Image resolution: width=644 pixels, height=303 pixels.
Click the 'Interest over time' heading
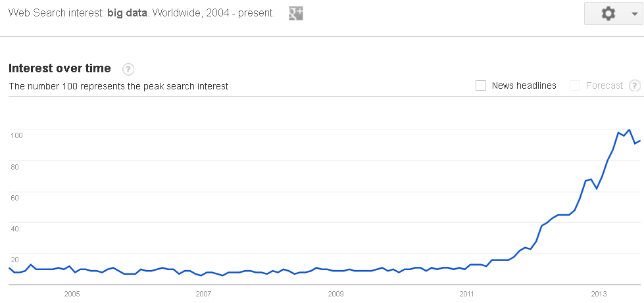[x=60, y=68]
